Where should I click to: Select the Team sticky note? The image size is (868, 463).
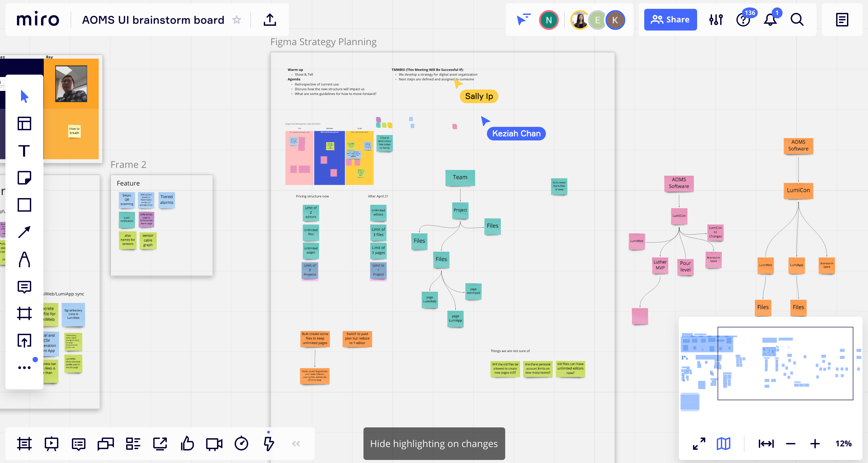click(460, 178)
